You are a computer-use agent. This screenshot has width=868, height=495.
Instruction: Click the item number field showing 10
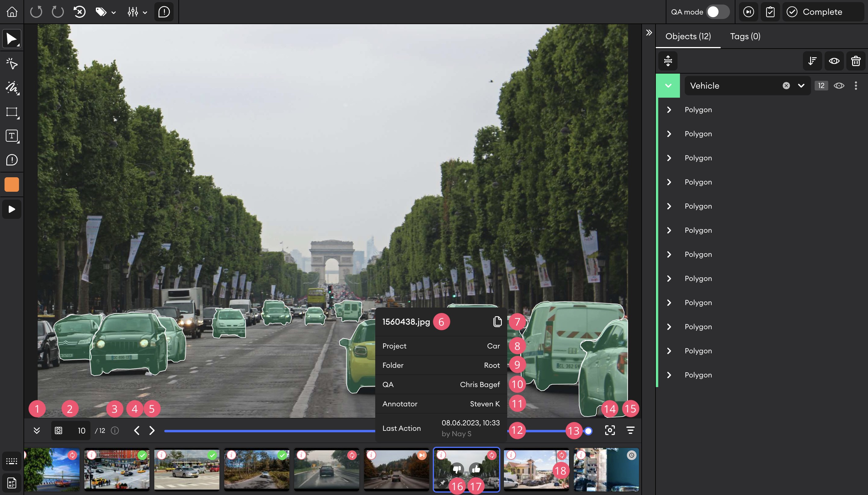[71, 431]
